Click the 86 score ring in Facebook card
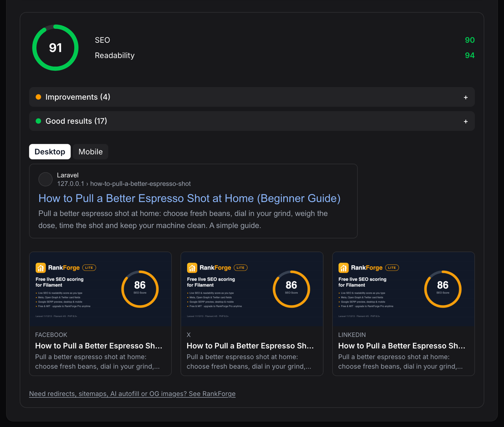The image size is (504, 427). click(x=140, y=289)
